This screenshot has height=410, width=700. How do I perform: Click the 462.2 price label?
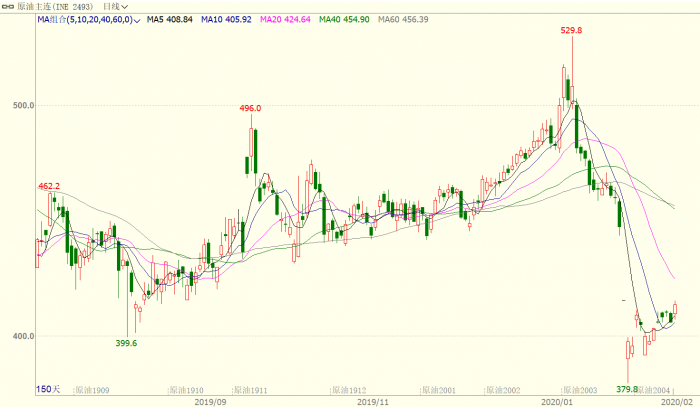(49, 186)
